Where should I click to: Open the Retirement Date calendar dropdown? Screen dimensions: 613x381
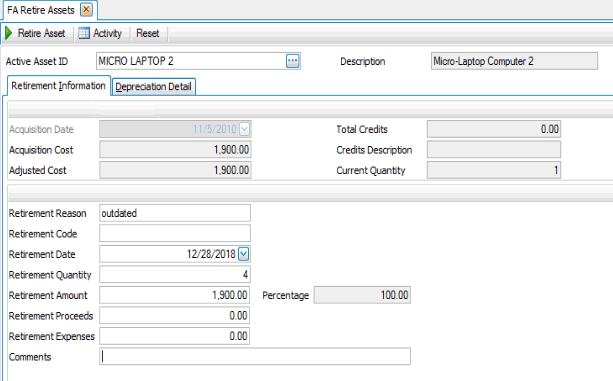point(244,254)
